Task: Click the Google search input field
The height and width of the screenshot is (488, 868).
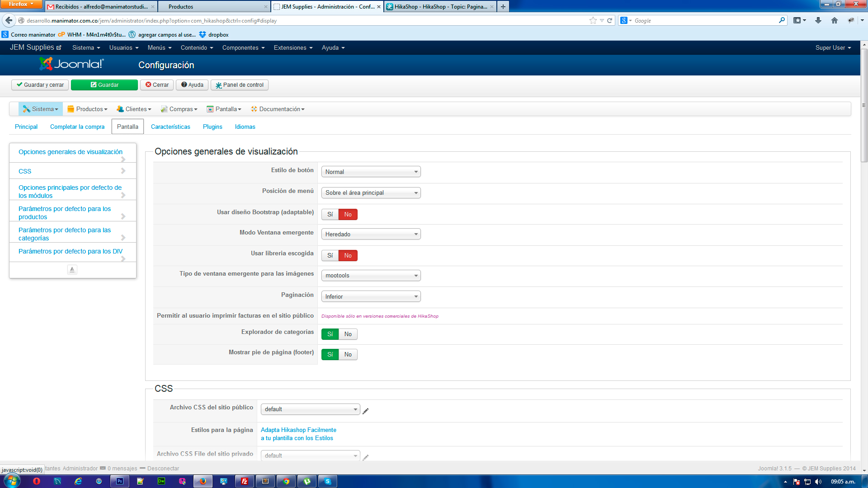Action: 705,21
